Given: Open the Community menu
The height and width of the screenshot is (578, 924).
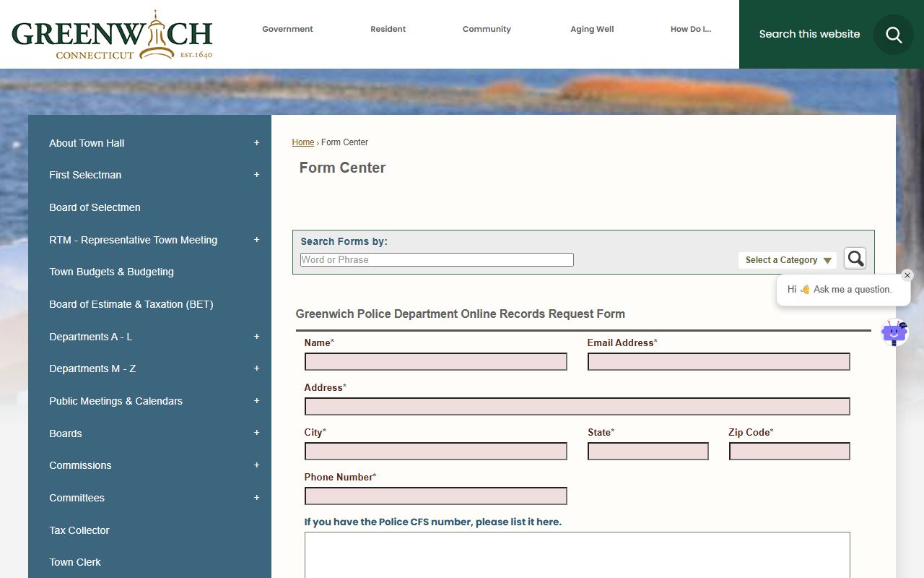Looking at the screenshot, I should 487,30.
